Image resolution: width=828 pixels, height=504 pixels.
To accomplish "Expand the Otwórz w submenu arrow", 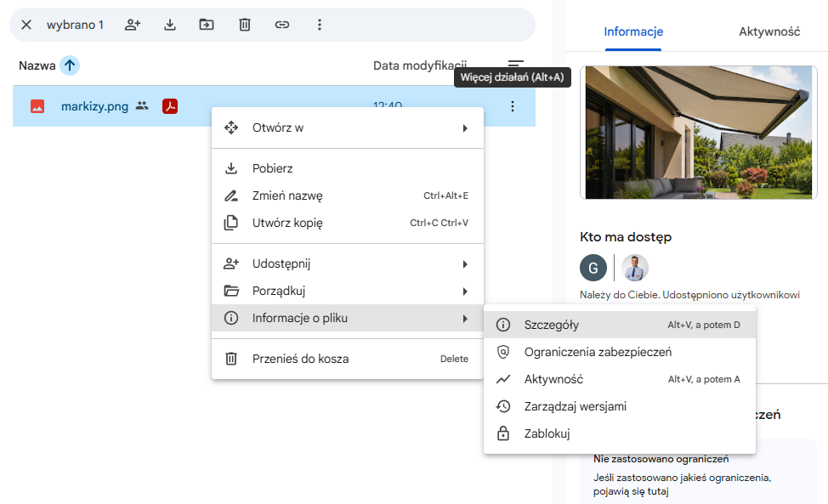I will click(465, 128).
